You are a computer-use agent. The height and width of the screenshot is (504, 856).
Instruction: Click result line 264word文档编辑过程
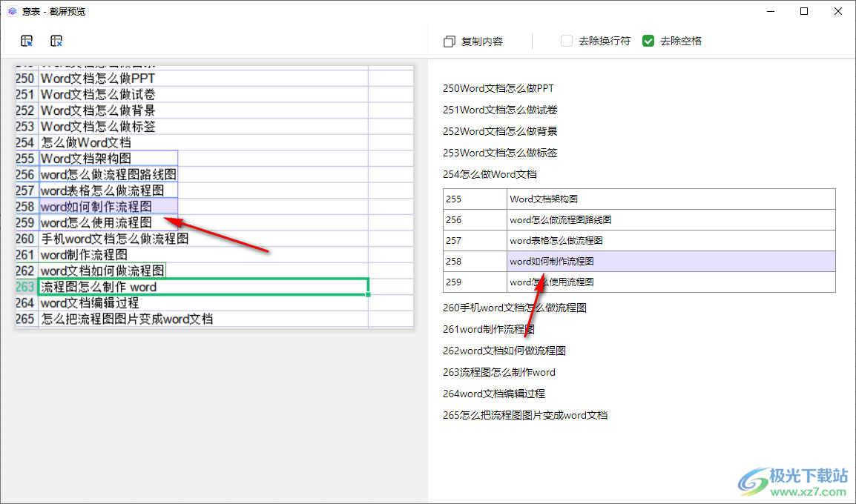[494, 394]
